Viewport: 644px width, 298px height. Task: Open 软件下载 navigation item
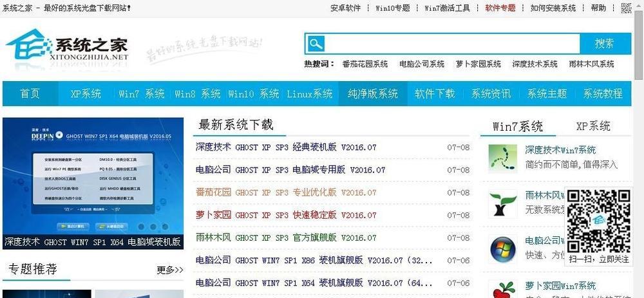pyautogui.click(x=435, y=93)
